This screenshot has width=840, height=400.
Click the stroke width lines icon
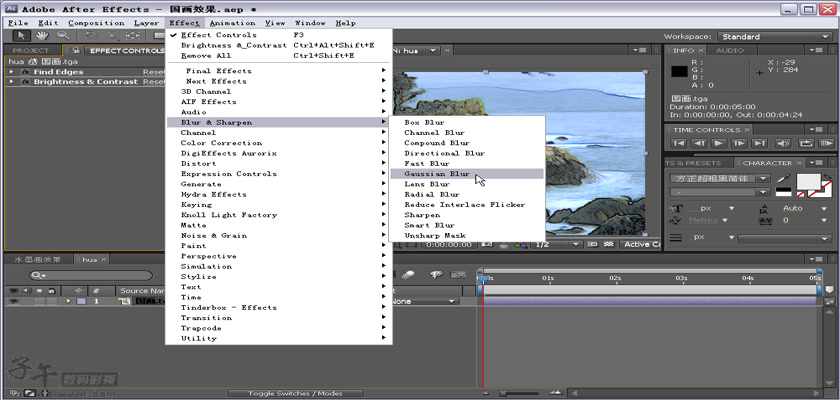click(676, 237)
